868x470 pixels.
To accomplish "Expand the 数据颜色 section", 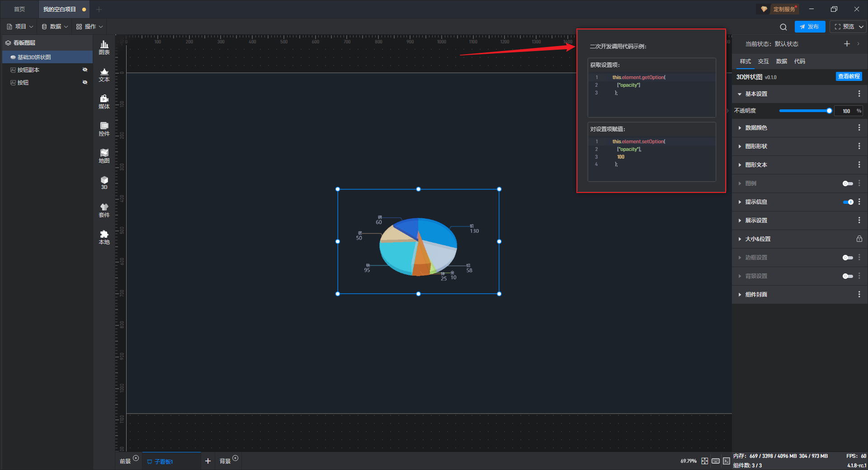I will click(756, 128).
